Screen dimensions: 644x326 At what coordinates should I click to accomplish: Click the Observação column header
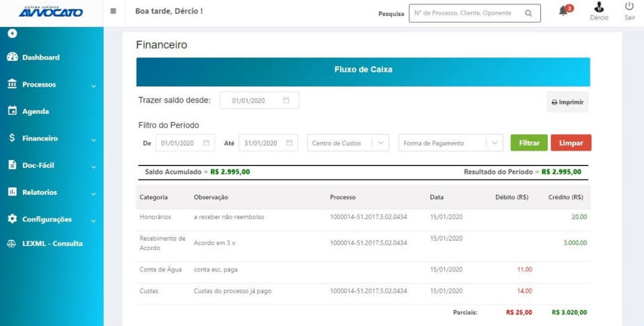(211, 197)
